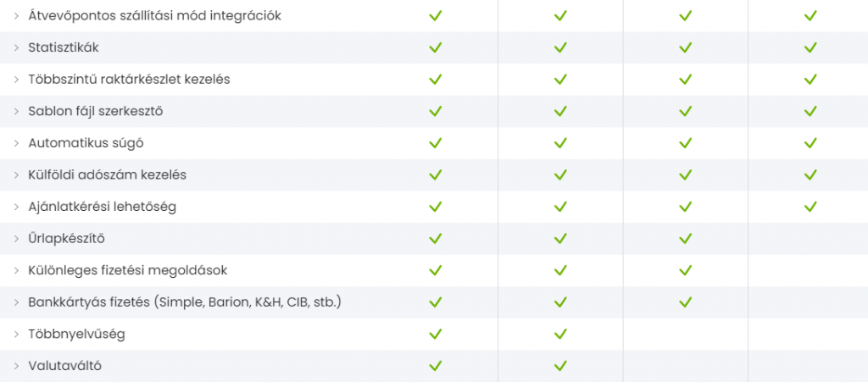This screenshot has width=868, height=382.
Task: Click the Sablon fájl szerkesztő label
Action: (x=95, y=111)
